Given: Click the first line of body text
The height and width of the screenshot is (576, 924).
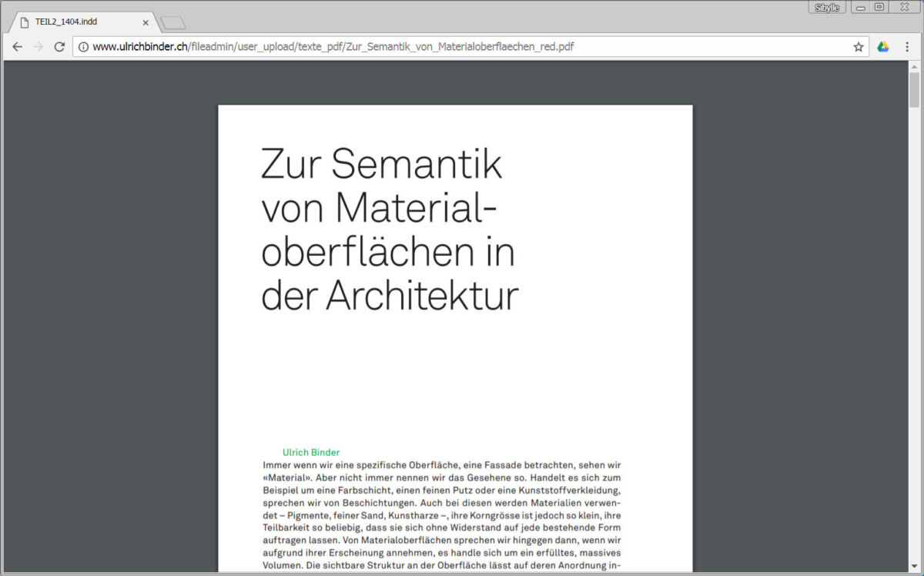Looking at the screenshot, I should [x=442, y=465].
